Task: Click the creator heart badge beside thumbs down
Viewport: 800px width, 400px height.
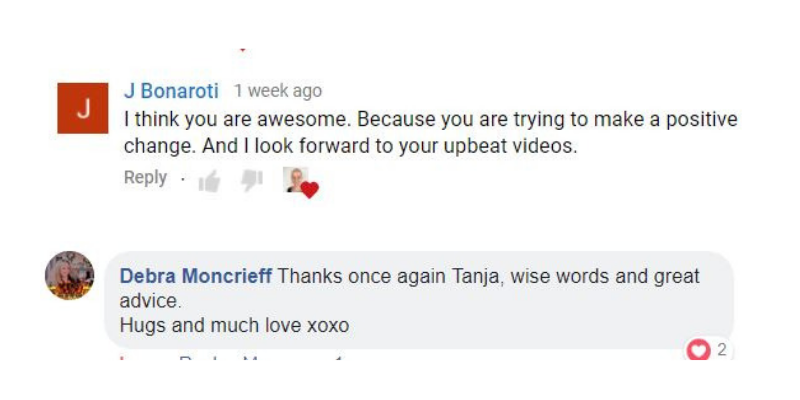Action: pos(299,182)
